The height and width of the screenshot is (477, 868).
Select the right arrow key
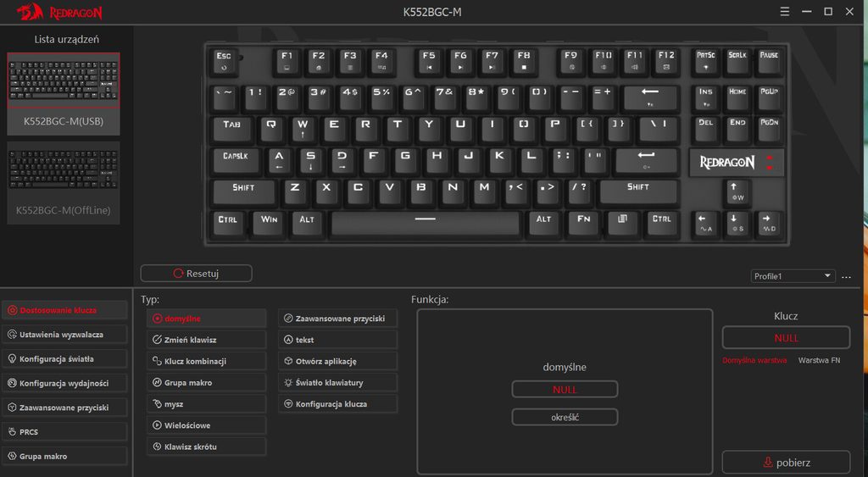point(769,224)
